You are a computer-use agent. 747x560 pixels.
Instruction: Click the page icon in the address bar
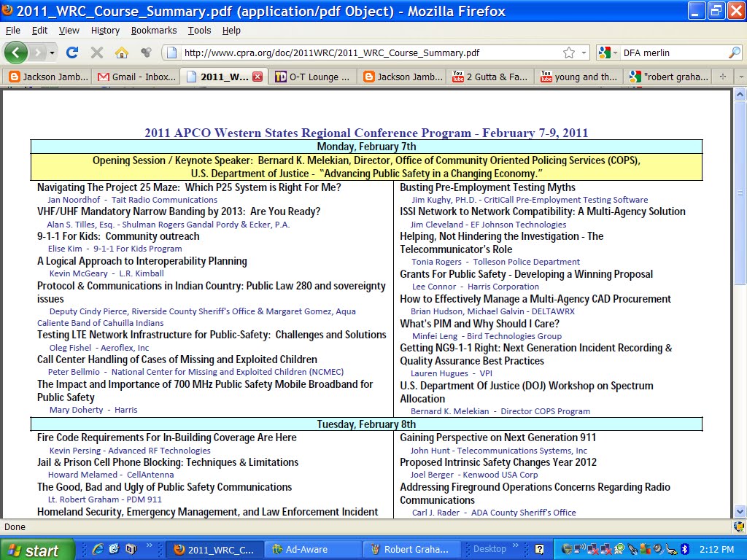(x=172, y=52)
